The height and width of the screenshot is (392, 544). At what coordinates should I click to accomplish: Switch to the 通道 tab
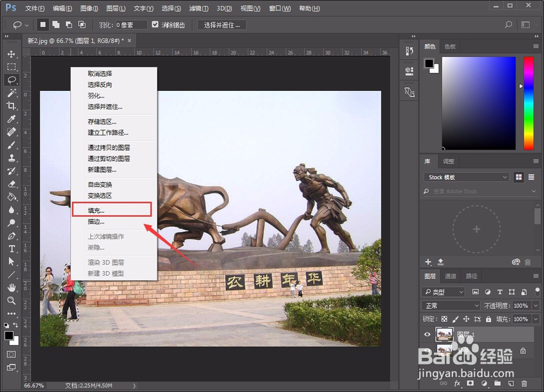[x=450, y=276]
